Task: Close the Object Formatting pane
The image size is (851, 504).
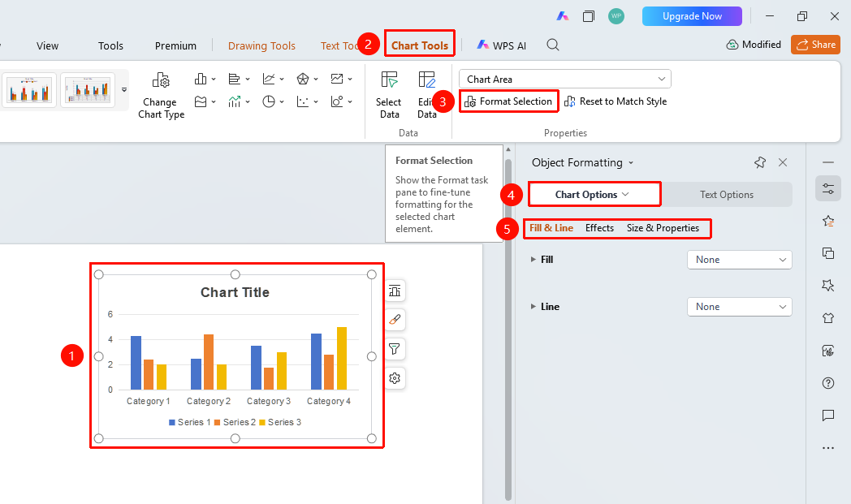Action: click(x=783, y=162)
